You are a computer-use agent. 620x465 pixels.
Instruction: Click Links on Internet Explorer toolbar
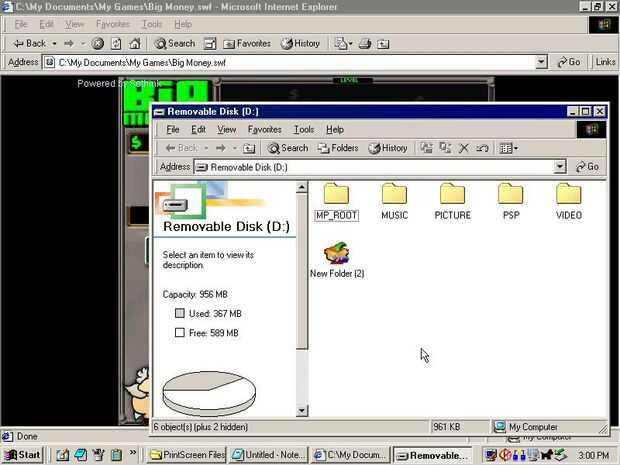[x=605, y=62]
